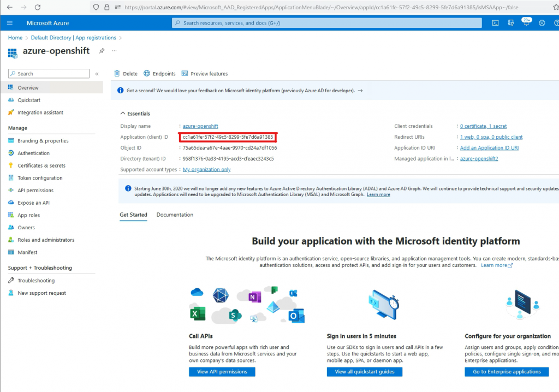Screen dimensions: 559x392
Task: Click the Microsoft Azure portal title
Action: coord(48,23)
